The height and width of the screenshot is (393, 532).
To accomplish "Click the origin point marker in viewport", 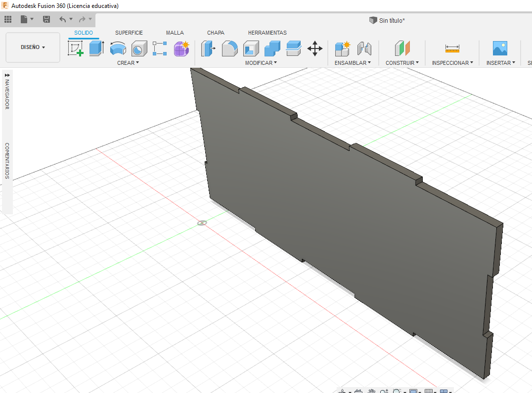I will pos(202,223).
